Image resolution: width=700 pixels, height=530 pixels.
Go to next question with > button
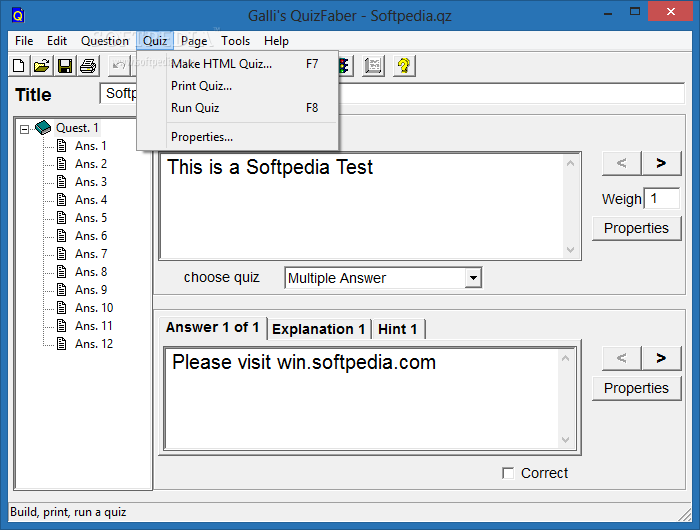[661, 163]
